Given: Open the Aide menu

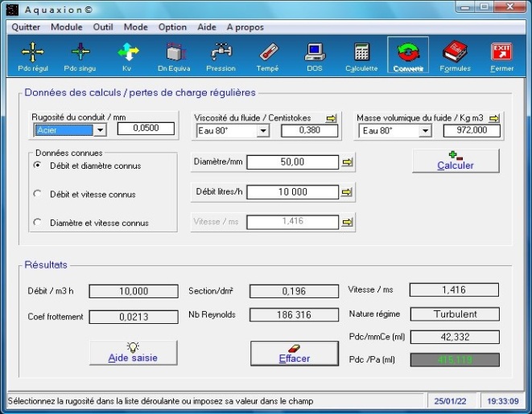Looking at the screenshot, I should coord(207,27).
